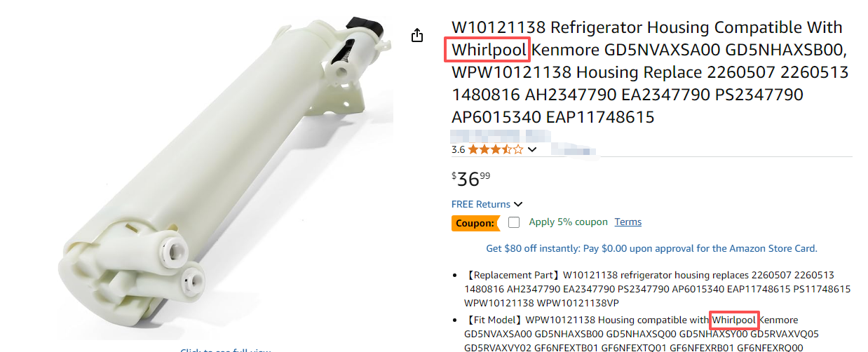The height and width of the screenshot is (352, 868).
Task: Click the share icon beside the product image
Action: (x=417, y=35)
